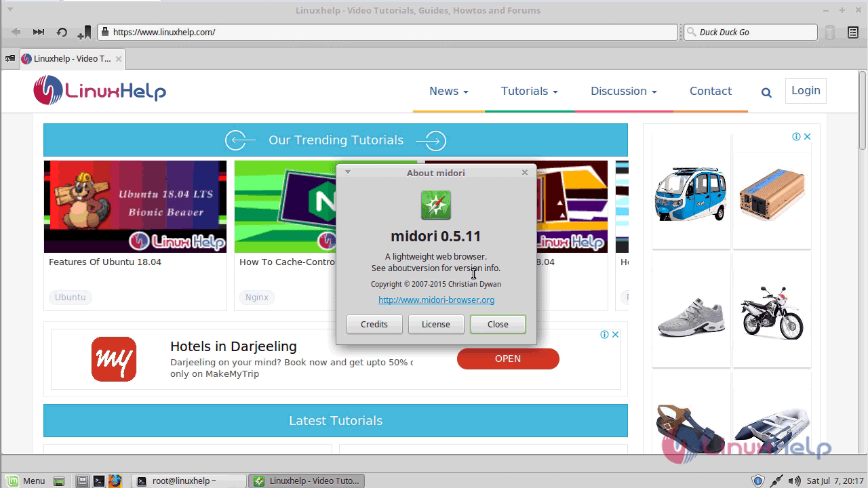Click the search magnifier in Duck Duck Go box
This screenshot has height=488, width=868.
692,32
